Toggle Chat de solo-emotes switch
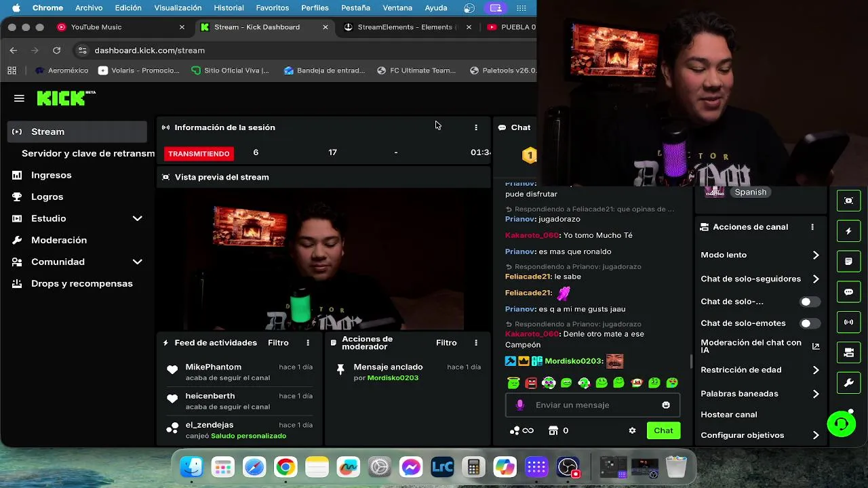Image resolution: width=868 pixels, height=488 pixels. pos(810,323)
